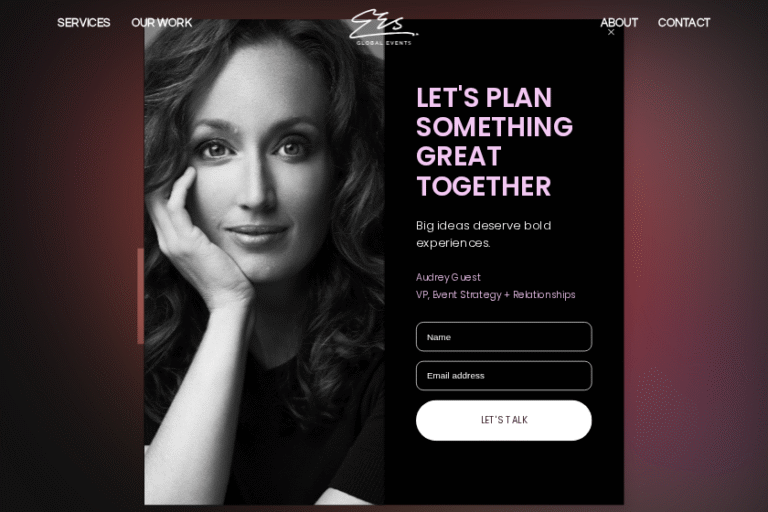Open the Services menu item
Image resolution: width=768 pixels, height=512 pixels.
84,23
